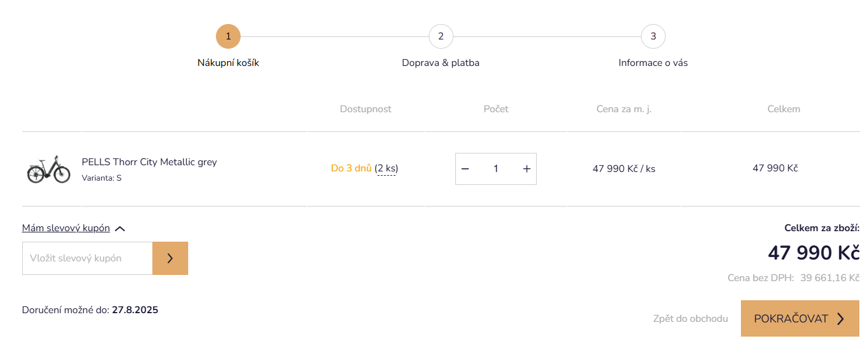868x344 pixels.
Task: Increase bike quantity with the plus icon
Action: pos(526,169)
